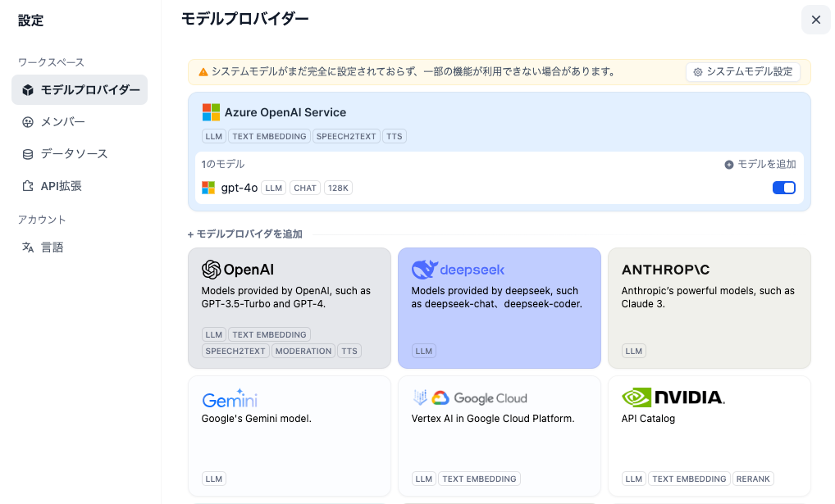This screenshot has height=504, width=835.
Task: Click the Azure OpenAI Service logo
Action: pos(211,112)
